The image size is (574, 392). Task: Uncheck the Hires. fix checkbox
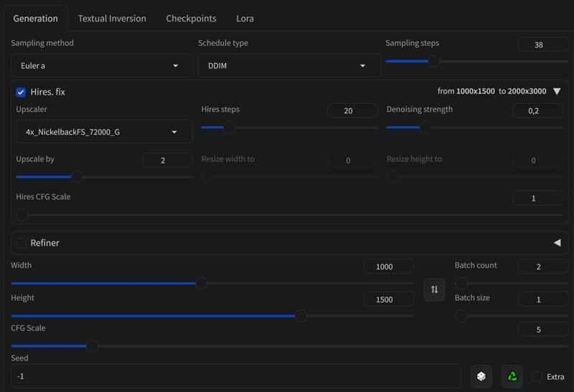pyautogui.click(x=21, y=92)
